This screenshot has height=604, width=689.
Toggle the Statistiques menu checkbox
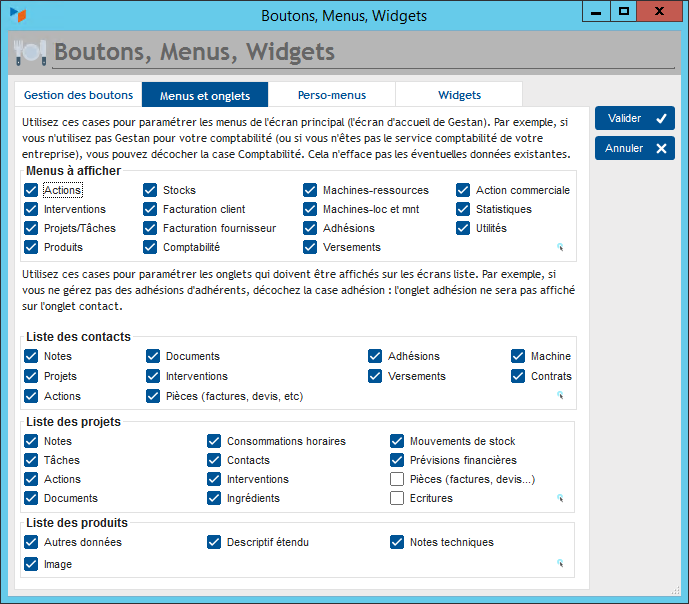tap(463, 209)
